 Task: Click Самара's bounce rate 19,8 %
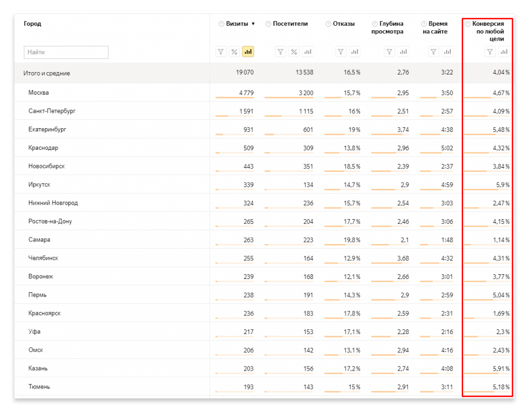pyautogui.click(x=352, y=240)
